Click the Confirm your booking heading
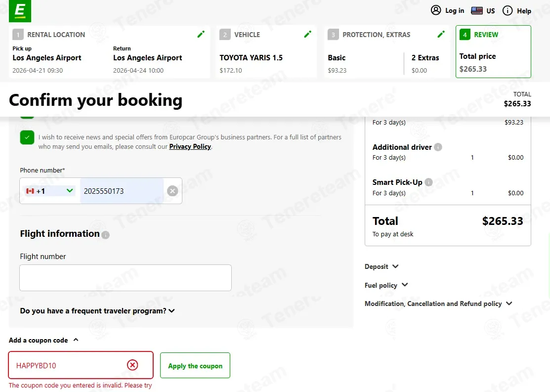The image size is (550, 392). [x=95, y=100]
